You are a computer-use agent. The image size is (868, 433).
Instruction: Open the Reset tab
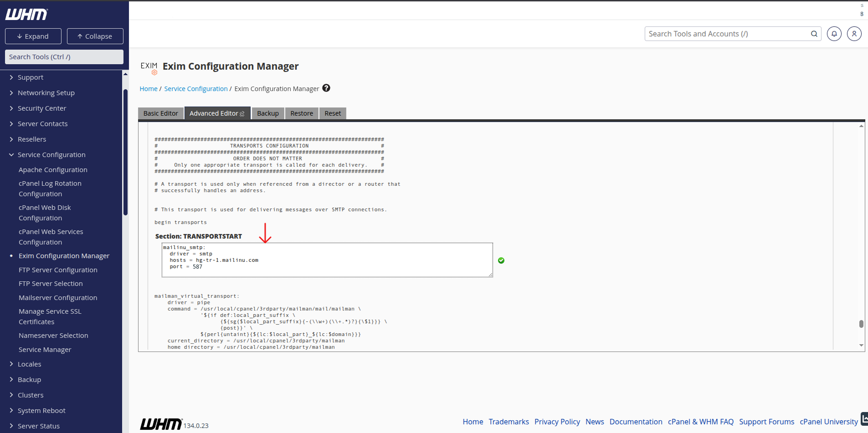(333, 113)
